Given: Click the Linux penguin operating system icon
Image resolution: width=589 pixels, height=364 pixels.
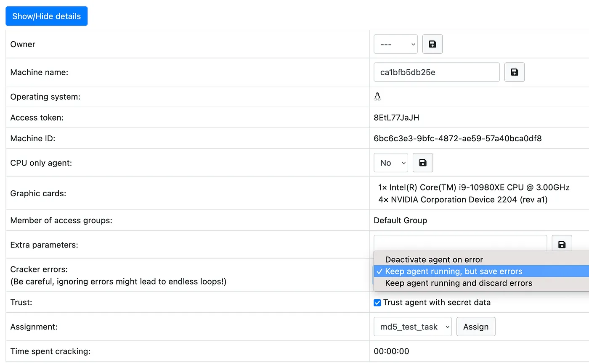Looking at the screenshot, I should coord(377,97).
